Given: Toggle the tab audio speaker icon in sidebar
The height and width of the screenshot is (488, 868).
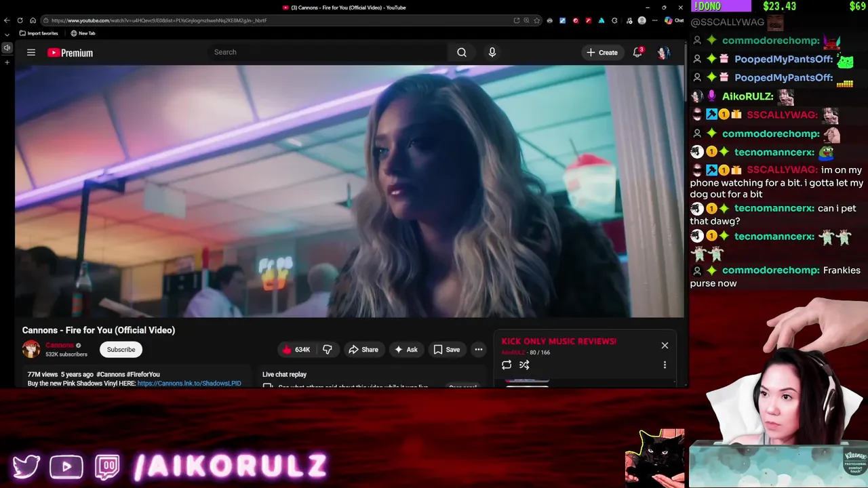Looking at the screenshot, I should tap(7, 47).
